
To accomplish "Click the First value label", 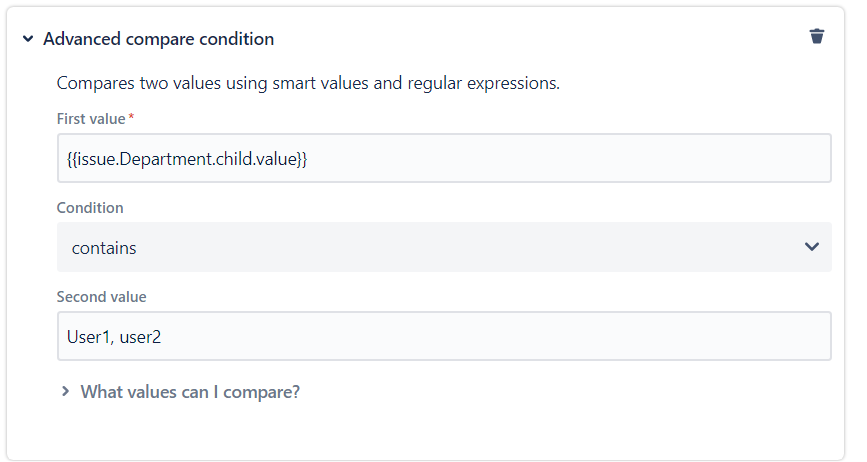I will (x=90, y=119).
